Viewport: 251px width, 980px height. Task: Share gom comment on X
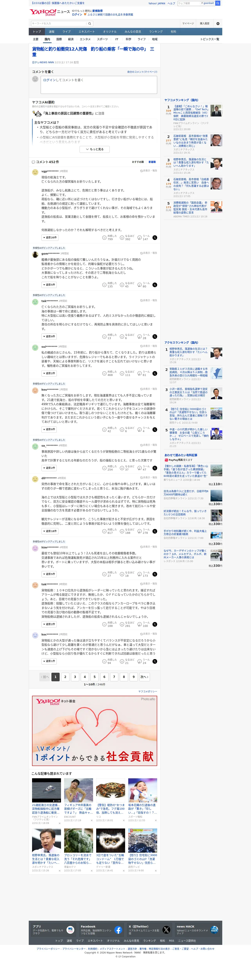pos(154,285)
